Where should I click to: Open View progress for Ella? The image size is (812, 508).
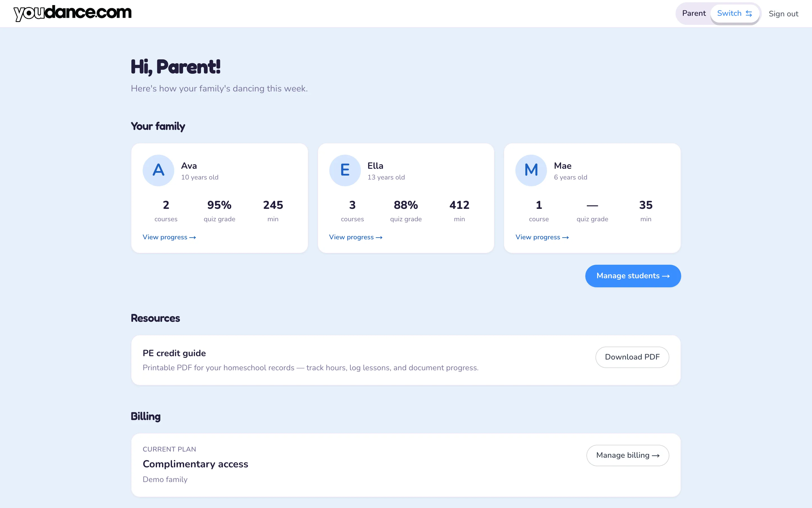pyautogui.click(x=356, y=237)
